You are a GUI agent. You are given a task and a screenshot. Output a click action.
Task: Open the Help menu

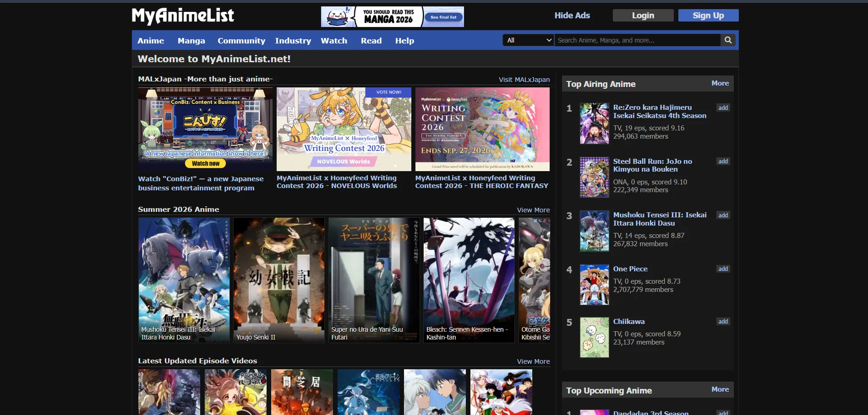tap(404, 41)
